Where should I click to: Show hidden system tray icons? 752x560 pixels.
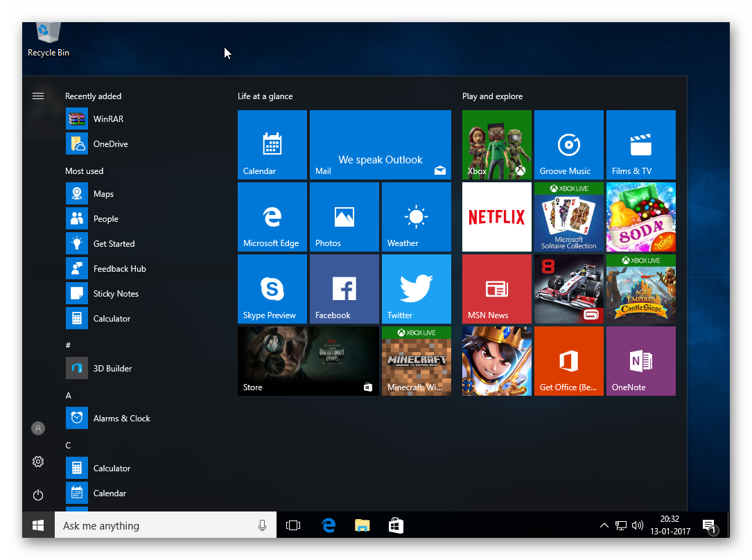coord(604,525)
